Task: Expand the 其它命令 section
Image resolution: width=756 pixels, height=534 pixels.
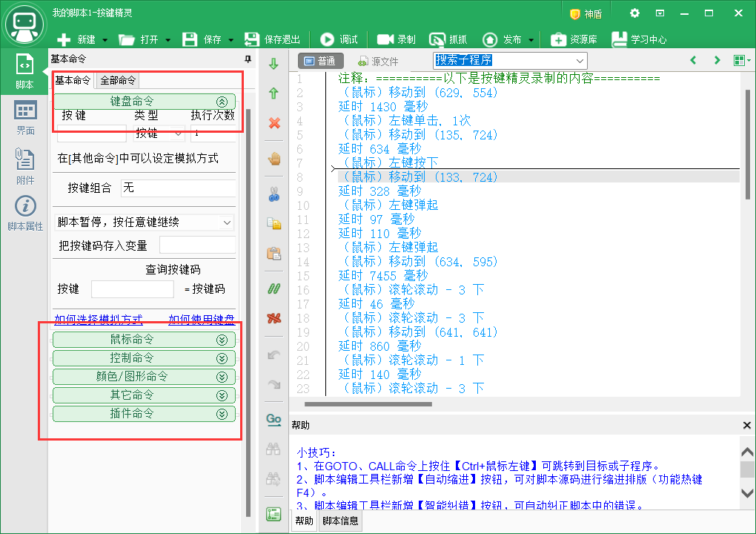Action: (x=145, y=395)
